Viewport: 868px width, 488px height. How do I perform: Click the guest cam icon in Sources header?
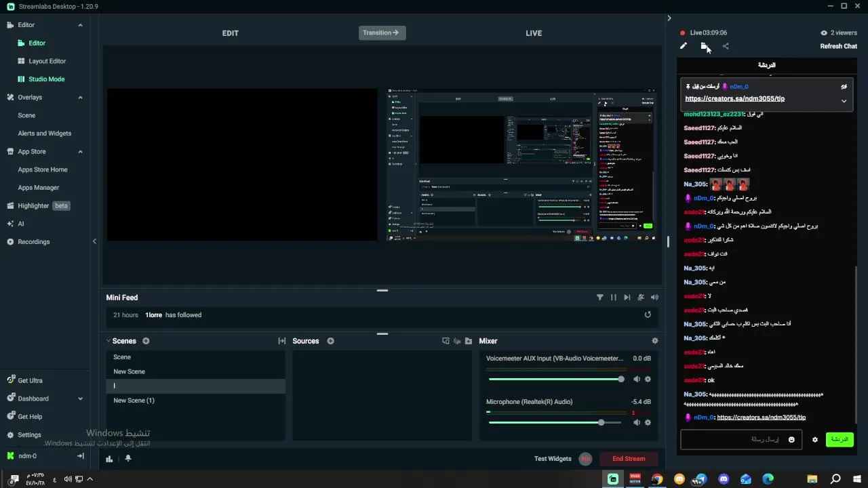click(x=457, y=341)
